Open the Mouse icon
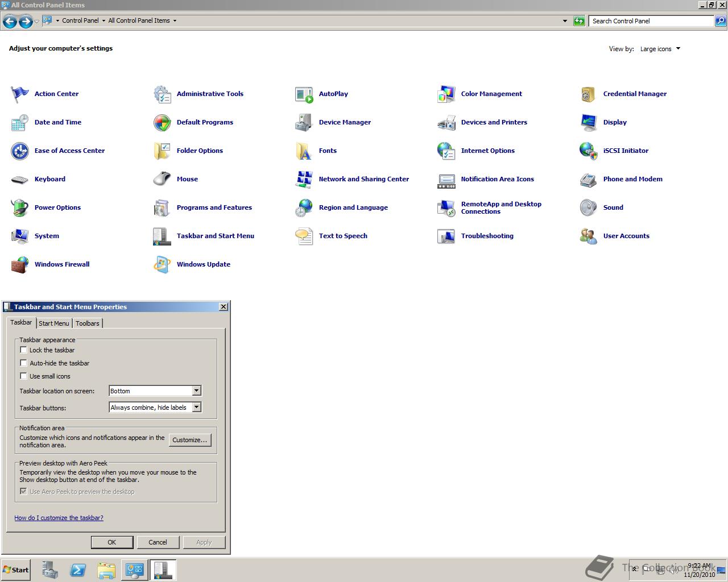This screenshot has height=582, width=728. click(162, 179)
